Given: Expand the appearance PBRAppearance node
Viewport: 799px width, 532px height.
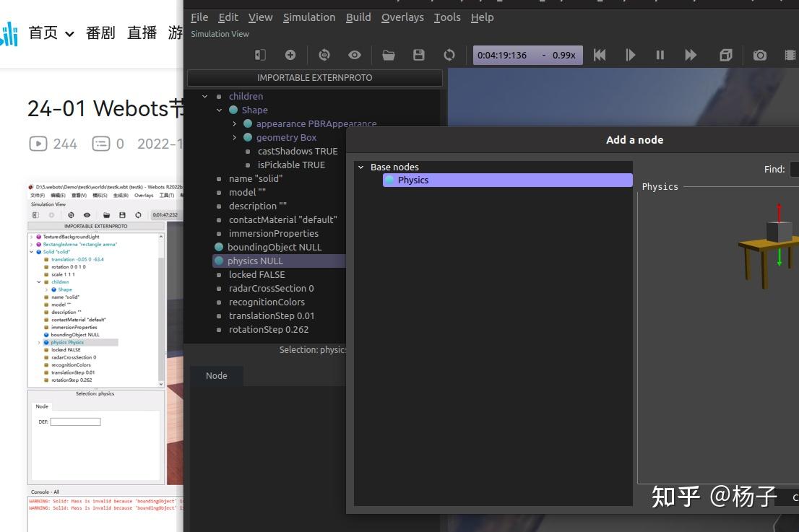Looking at the screenshot, I should (234, 123).
